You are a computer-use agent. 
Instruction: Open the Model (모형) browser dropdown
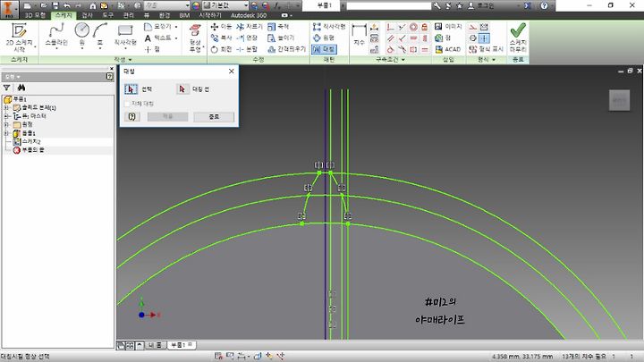coord(13,77)
